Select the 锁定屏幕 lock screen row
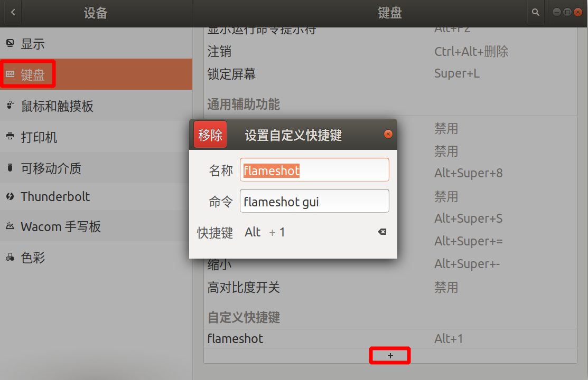This screenshot has width=588, height=380. [390, 74]
